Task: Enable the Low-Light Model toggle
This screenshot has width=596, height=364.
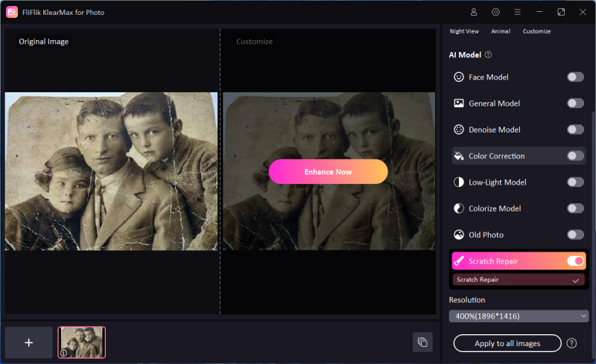Action: point(575,182)
